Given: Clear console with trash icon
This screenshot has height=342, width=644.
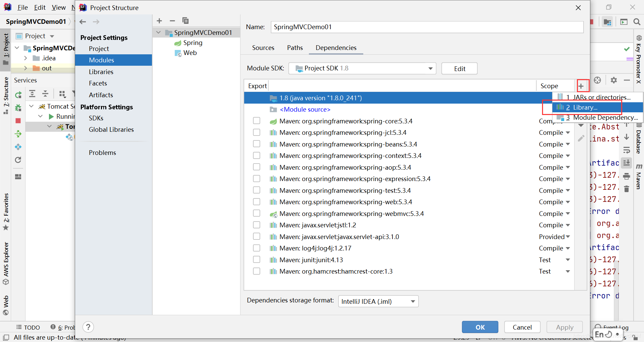Looking at the screenshot, I should [626, 189].
